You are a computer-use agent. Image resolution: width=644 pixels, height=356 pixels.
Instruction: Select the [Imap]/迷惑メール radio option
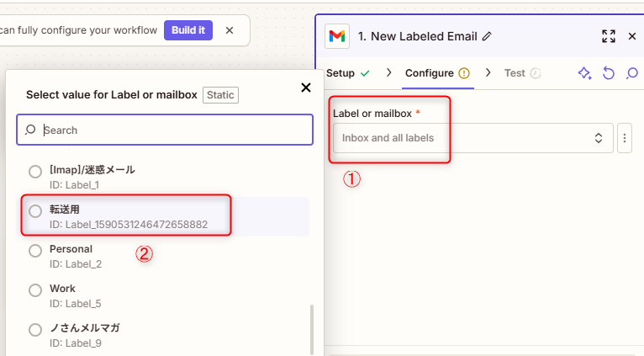click(35, 172)
